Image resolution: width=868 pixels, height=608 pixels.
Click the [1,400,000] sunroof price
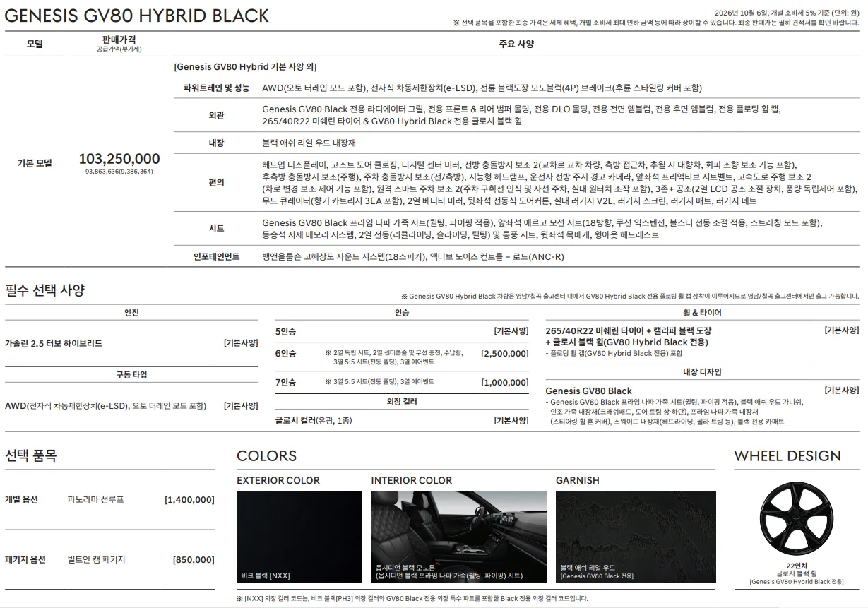(189, 499)
